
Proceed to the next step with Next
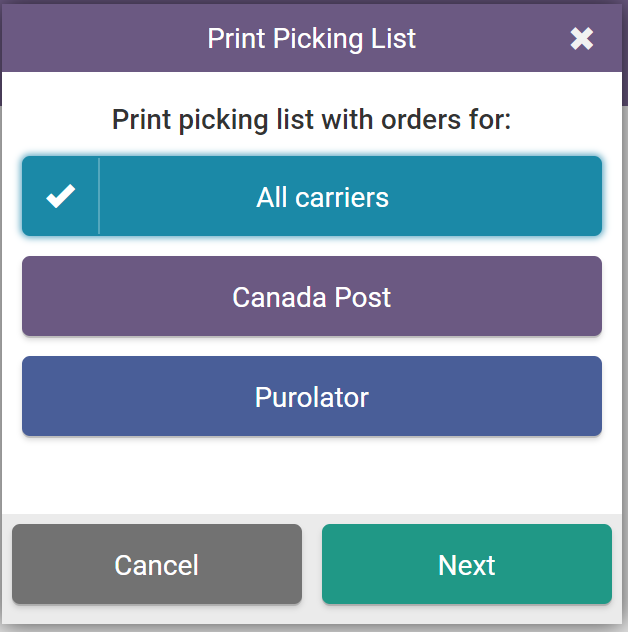(466, 565)
